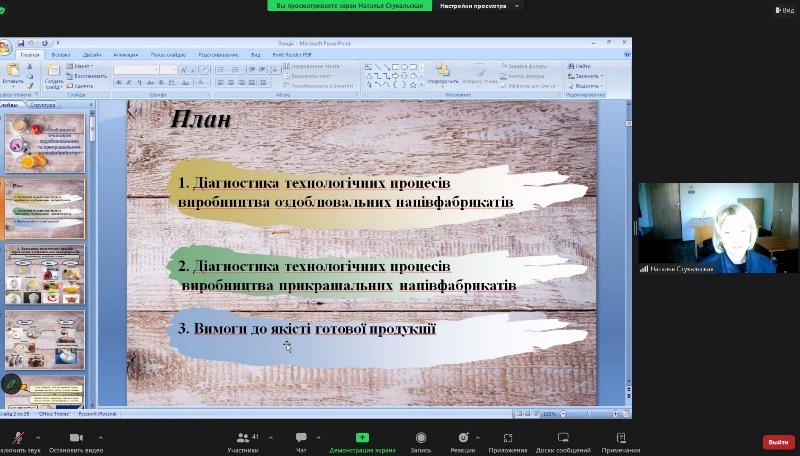The image size is (800, 456).
Task: Open font color dropdown
Action: click(x=203, y=82)
